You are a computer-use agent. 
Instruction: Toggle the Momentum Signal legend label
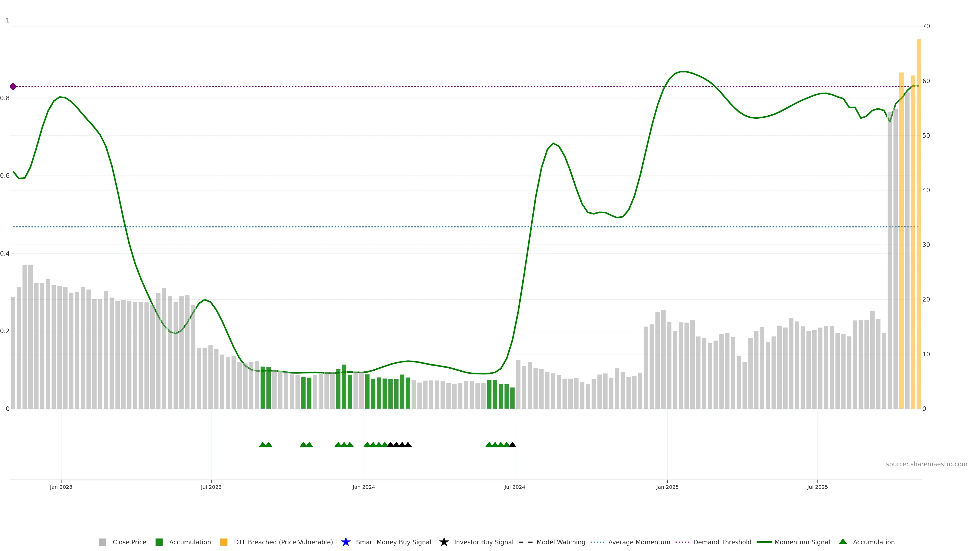pyautogui.click(x=802, y=542)
